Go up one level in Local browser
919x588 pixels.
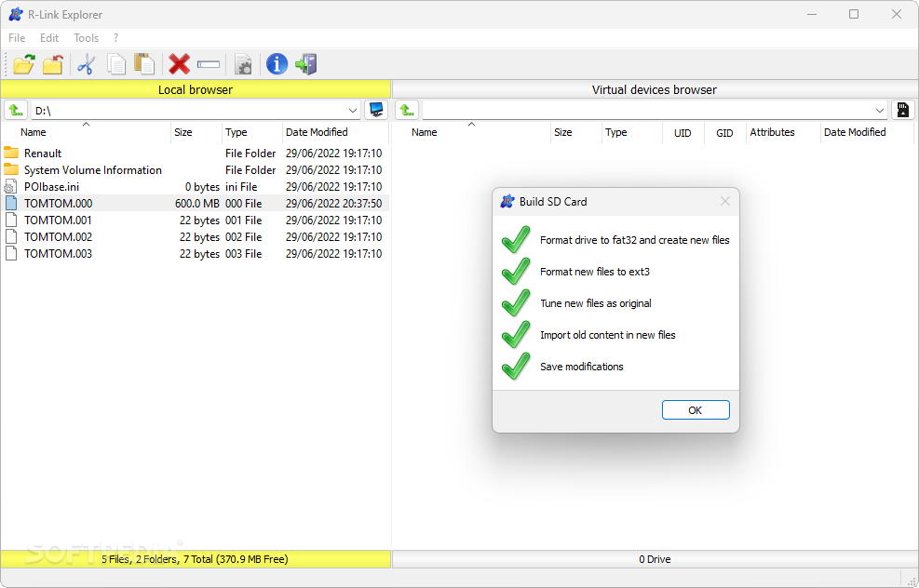(16, 110)
